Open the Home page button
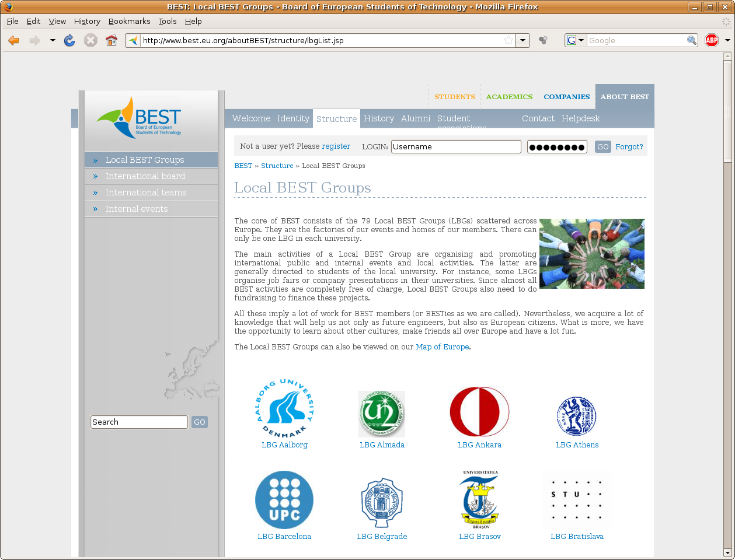Image resolution: width=735 pixels, height=560 pixels. tap(112, 40)
